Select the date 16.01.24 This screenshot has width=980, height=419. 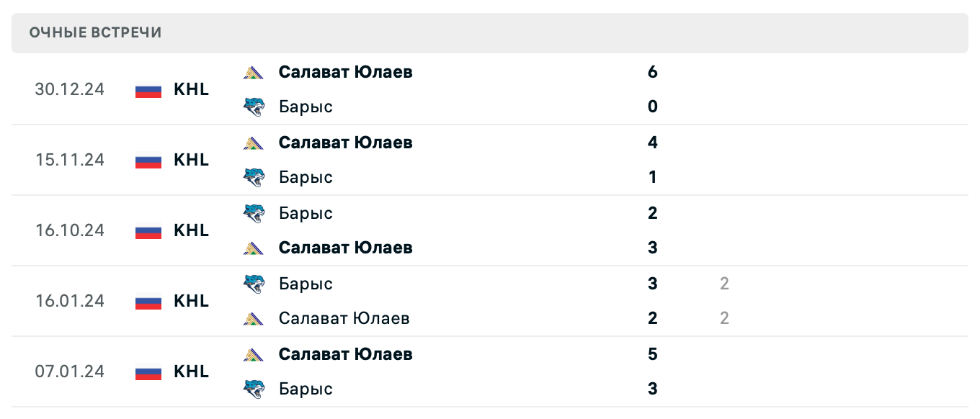70,301
